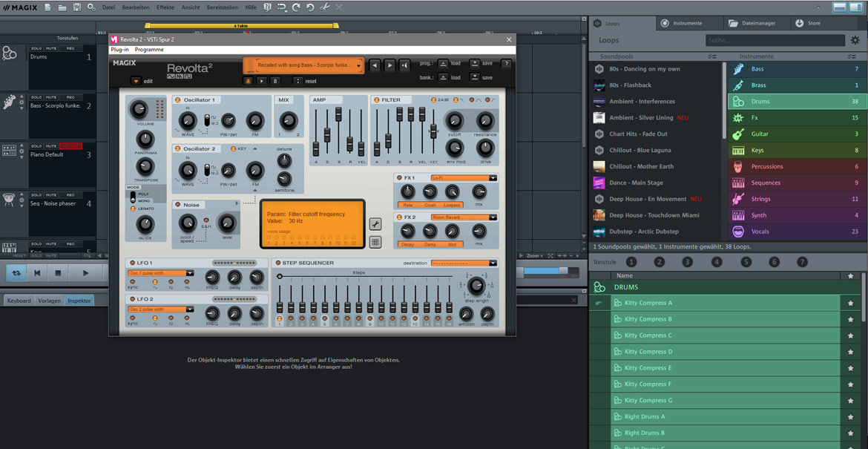
Task: Open the gears settings icon in the top toolbar
Action: [x=92, y=7]
